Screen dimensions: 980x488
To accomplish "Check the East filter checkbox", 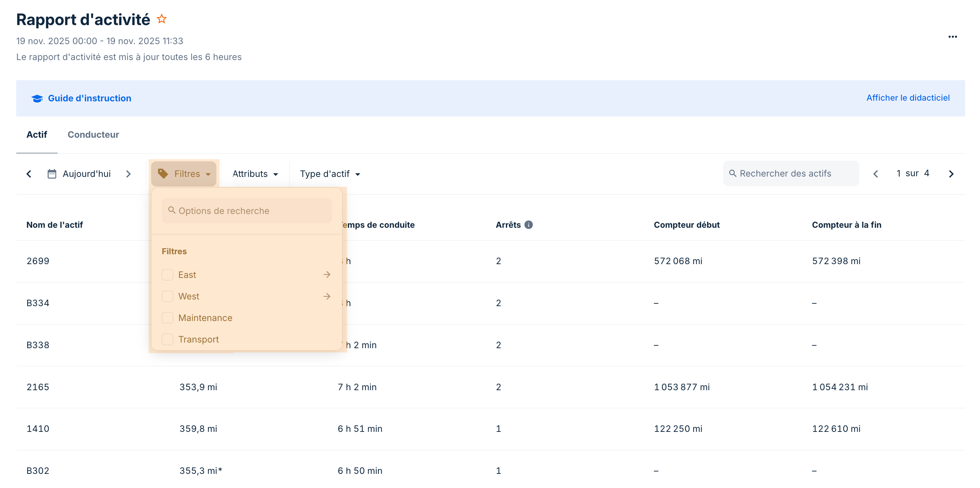I will (x=167, y=275).
